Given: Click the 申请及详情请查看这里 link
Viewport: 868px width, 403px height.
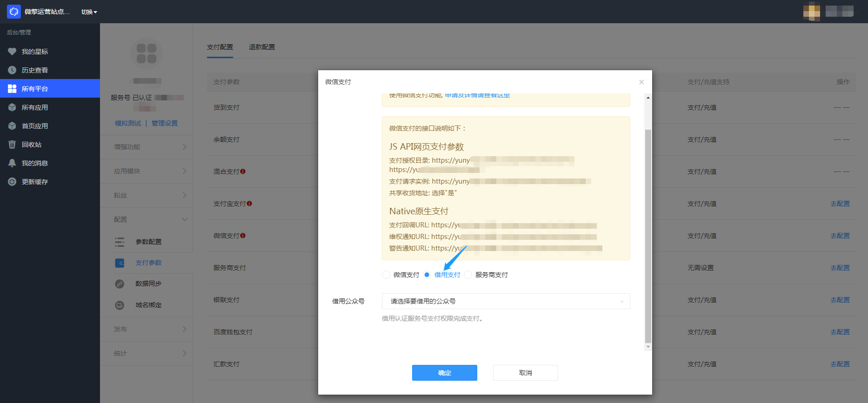Looking at the screenshot, I should click(477, 95).
